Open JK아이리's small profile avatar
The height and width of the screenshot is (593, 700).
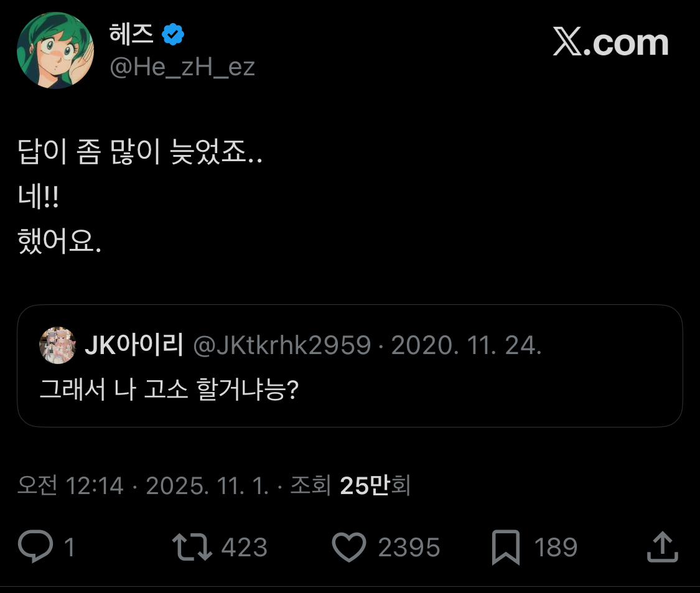pyautogui.click(x=58, y=345)
